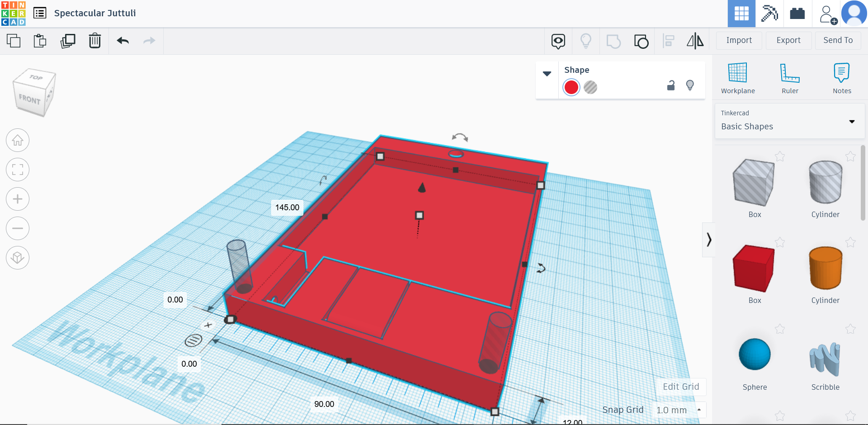Image resolution: width=868 pixels, height=425 pixels.
Task: Undo the last action
Action: [123, 41]
